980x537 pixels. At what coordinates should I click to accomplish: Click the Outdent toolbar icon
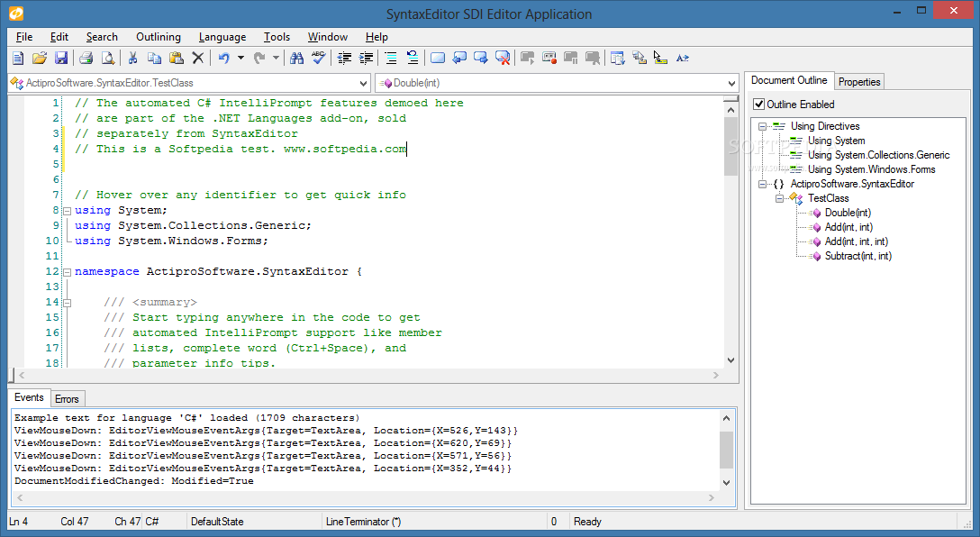pyautogui.click(x=344, y=59)
